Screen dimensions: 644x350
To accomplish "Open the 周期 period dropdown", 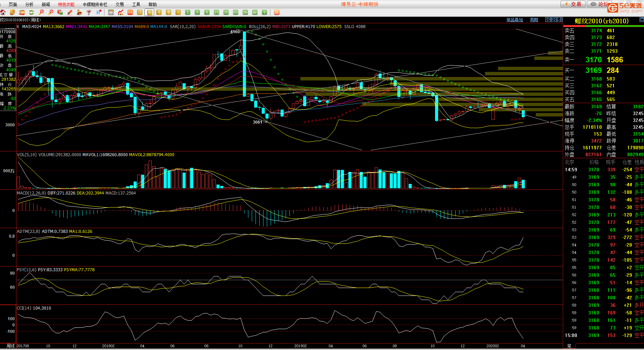I will 534,20.
